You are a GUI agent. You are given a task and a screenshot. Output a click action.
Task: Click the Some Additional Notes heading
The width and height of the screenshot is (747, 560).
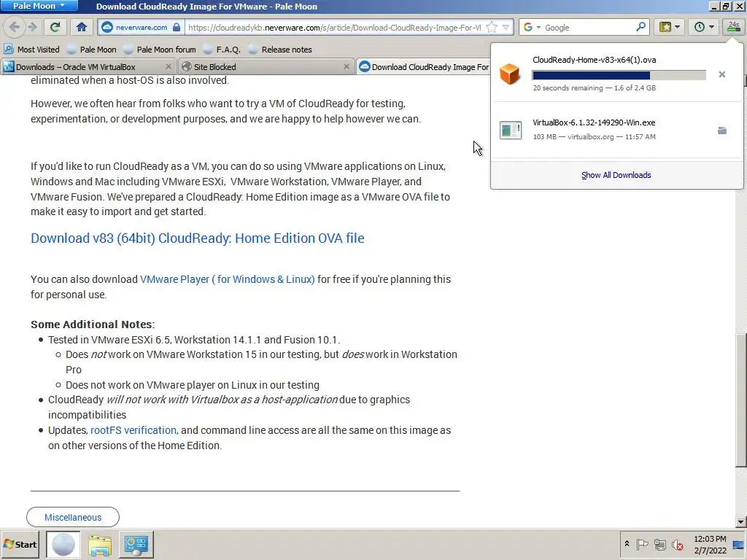tap(93, 324)
